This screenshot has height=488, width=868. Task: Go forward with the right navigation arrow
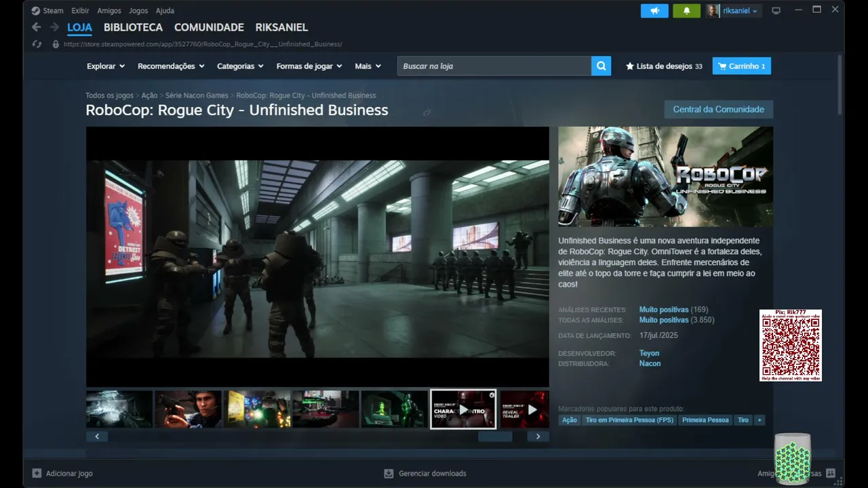(54, 27)
